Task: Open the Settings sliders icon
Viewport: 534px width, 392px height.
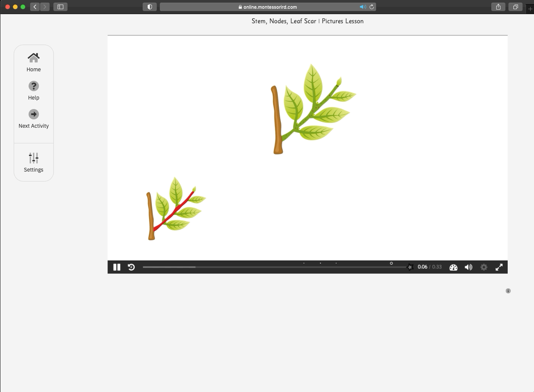Action: click(34, 158)
